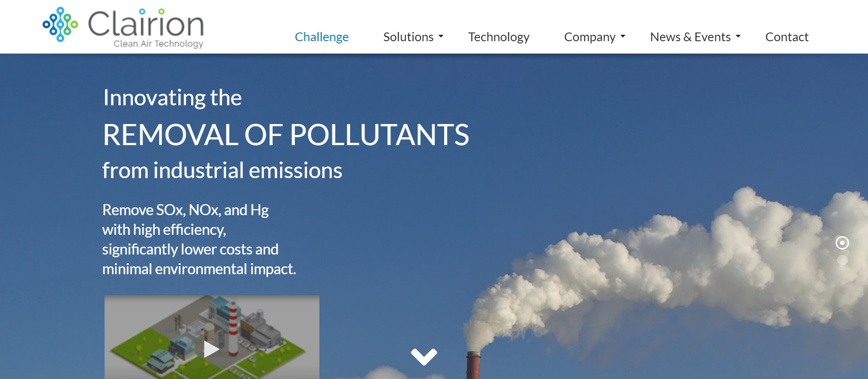The width and height of the screenshot is (868, 379).
Task: Click the 'Remove SOx, NOx, and Hg' text
Action: 186,210
